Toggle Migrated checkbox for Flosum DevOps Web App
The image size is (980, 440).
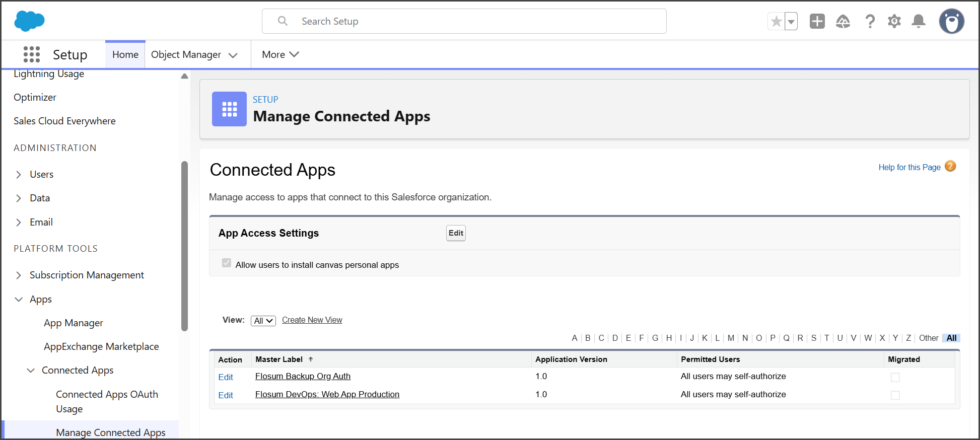click(895, 395)
